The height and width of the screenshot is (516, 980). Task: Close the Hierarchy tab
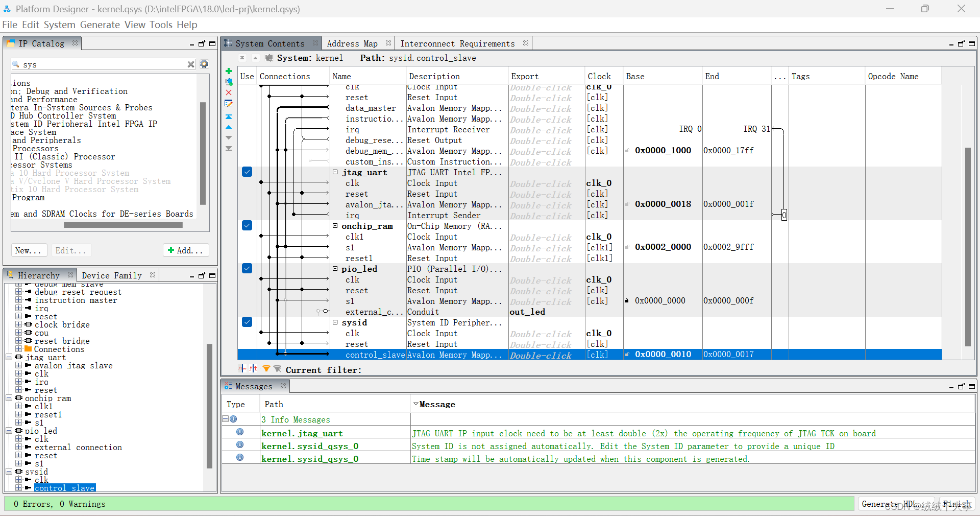(70, 274)
